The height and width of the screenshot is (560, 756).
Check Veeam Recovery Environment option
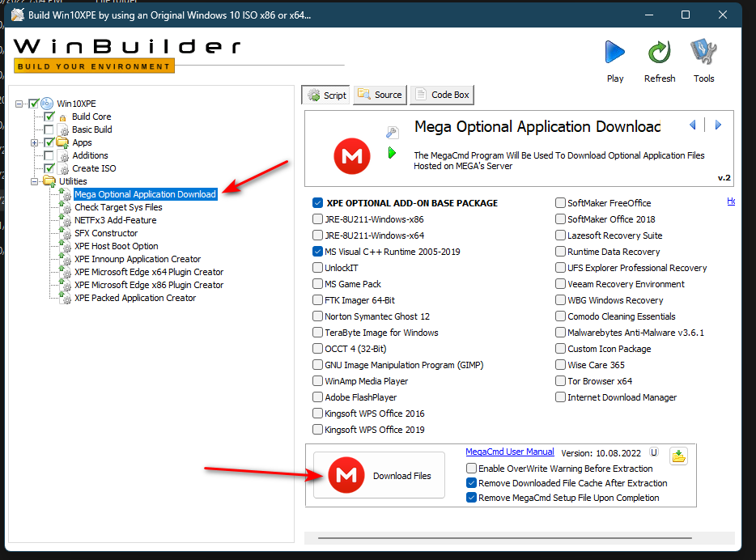[x=560, y=284]
